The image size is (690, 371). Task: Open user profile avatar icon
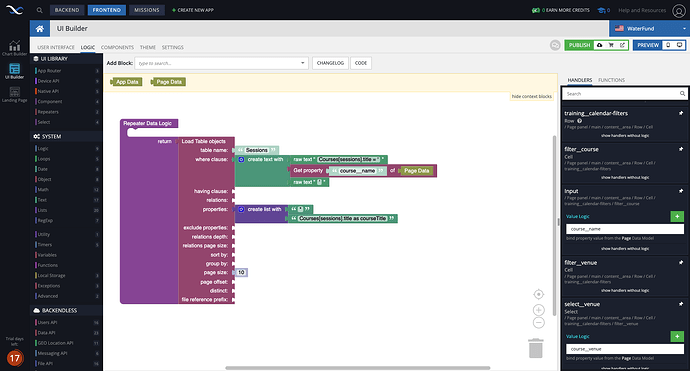[x=679, y=10]
